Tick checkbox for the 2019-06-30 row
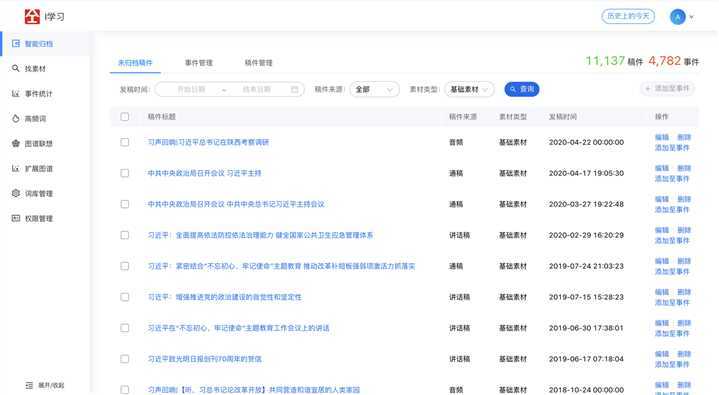Image resolution: width=719 pixels, height=395 pixels. [125, 328]
